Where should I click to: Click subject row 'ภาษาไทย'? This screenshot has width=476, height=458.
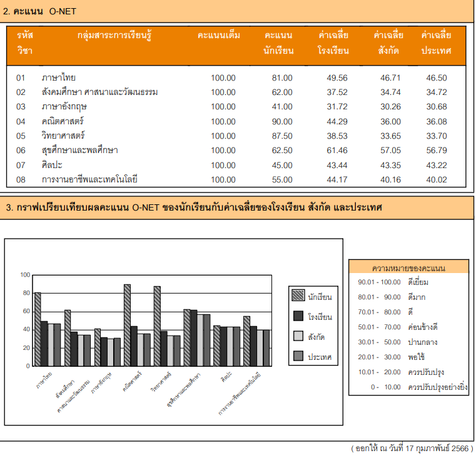[x=59, y=77]
